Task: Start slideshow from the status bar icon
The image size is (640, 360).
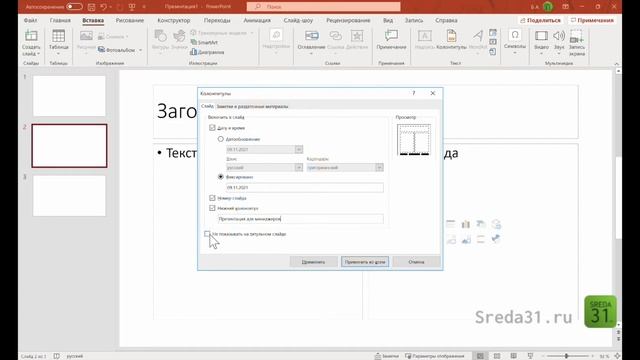Action: tap(530, 356)
